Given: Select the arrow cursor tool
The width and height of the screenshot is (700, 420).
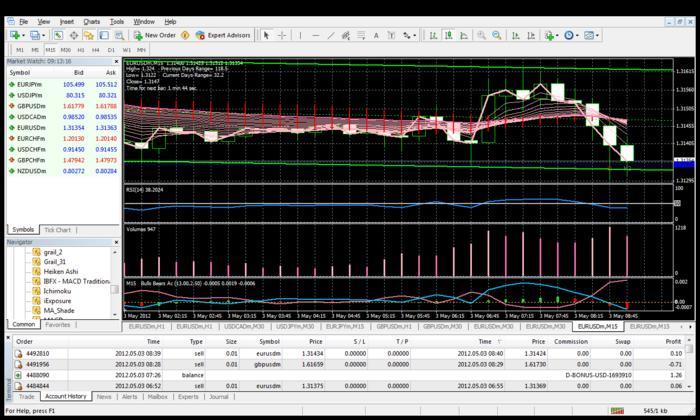Looking at the screenshot, I should 266,35.
